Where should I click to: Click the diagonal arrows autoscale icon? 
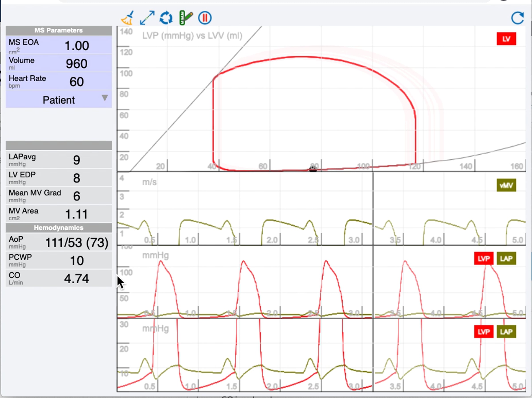(x=147, y=18)
